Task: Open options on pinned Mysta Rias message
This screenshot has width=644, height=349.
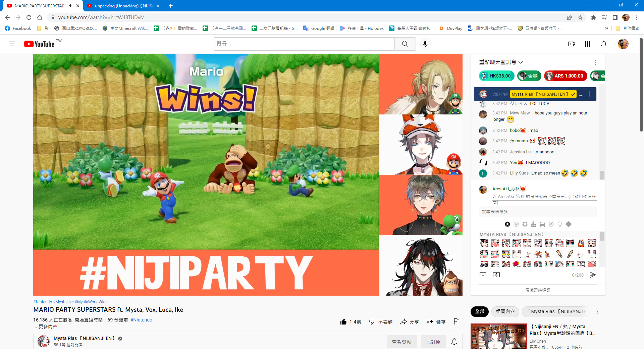Action: click(x=590, y=94)
